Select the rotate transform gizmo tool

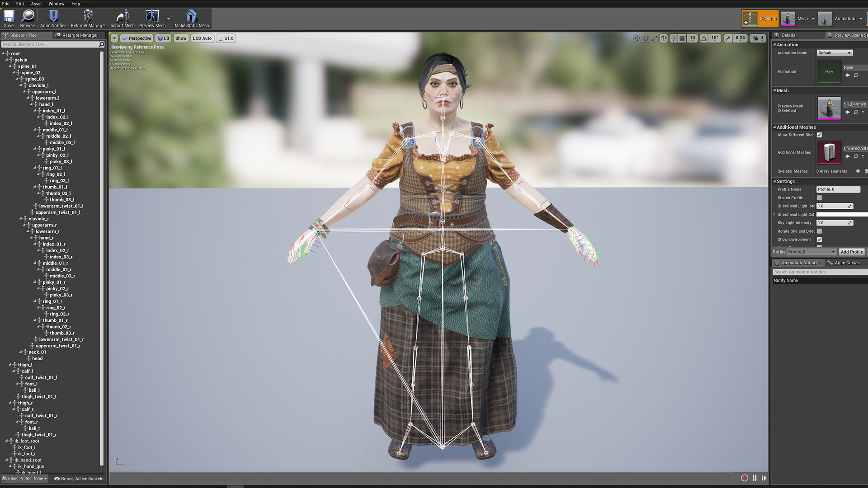[646, 38]
